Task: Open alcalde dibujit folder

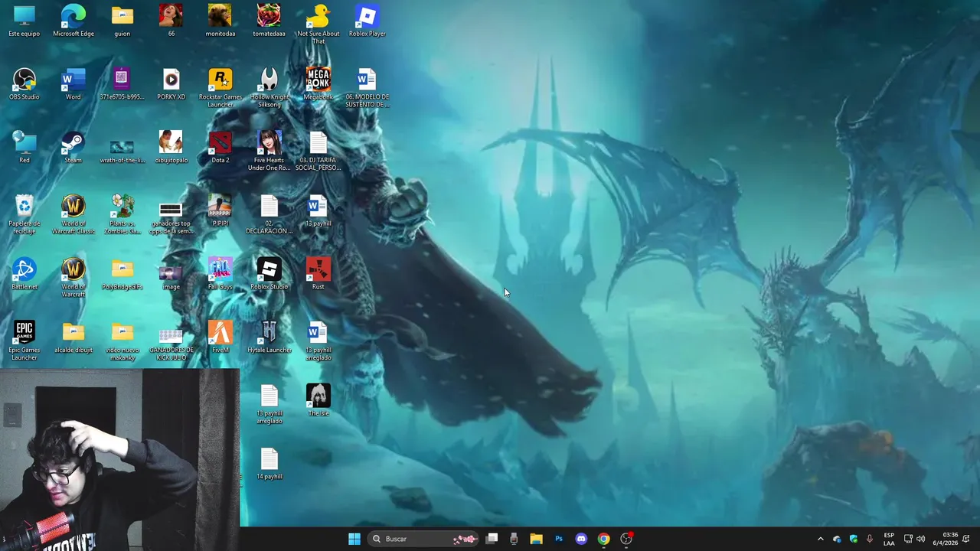Action: tap(73, 337)
